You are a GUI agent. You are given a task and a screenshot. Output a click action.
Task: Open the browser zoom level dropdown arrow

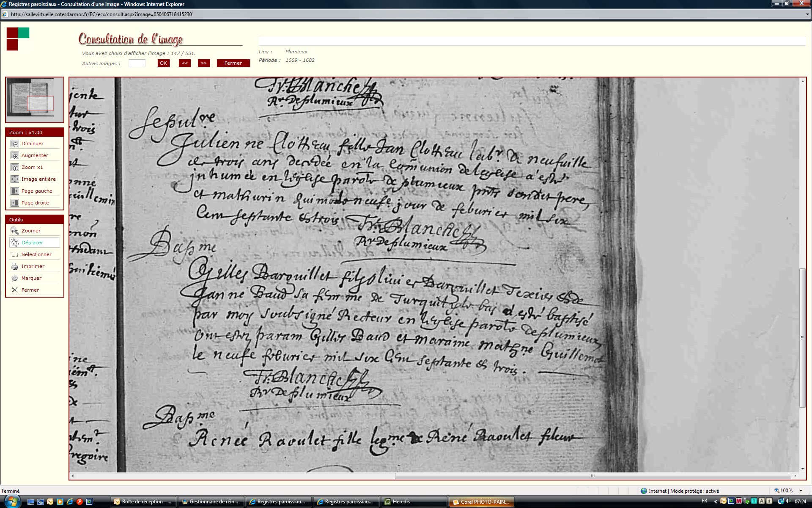coord(801,491)
